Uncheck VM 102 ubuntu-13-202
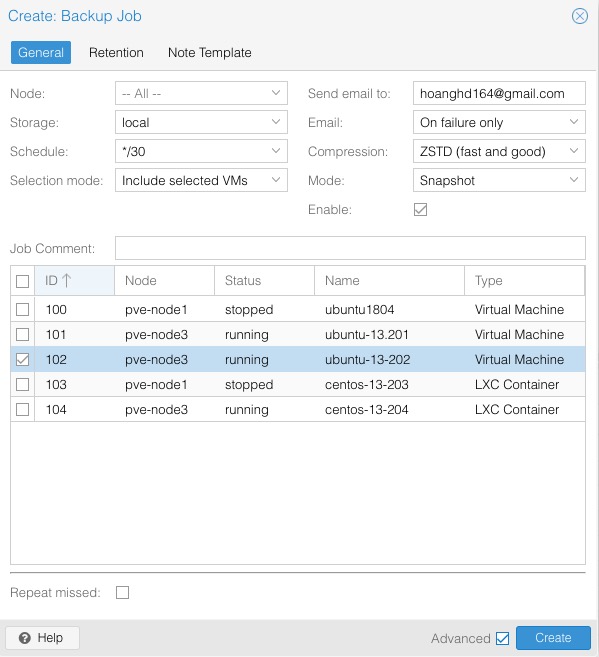The width and height of the screenshot is (599, 657). pyautogui.click(x=22, y=360)
